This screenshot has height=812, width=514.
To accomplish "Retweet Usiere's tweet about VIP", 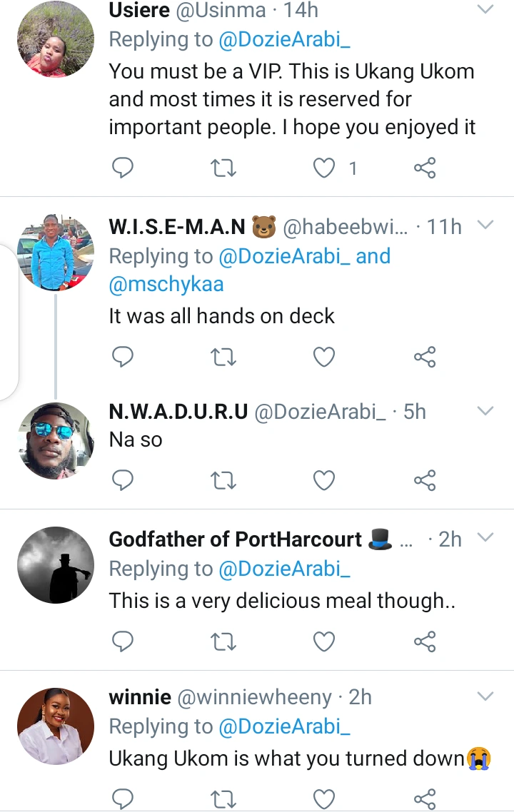I will click(x=224, y=168).
